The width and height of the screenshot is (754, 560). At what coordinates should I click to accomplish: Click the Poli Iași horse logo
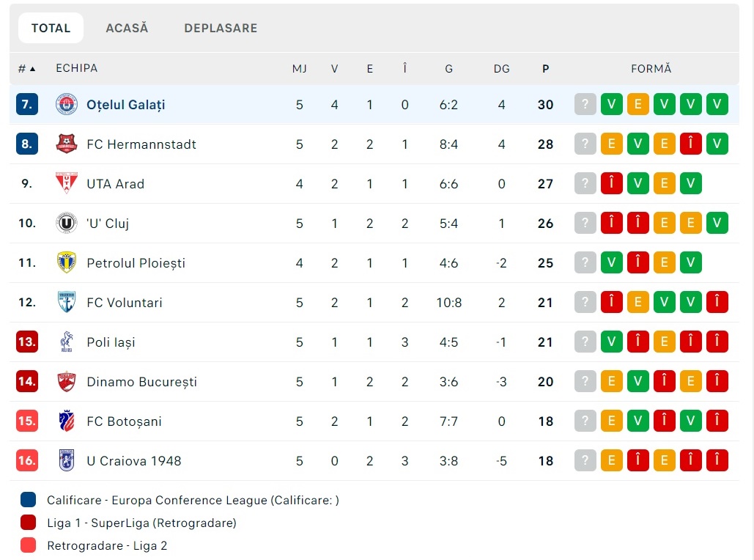[x=67, y=342]
